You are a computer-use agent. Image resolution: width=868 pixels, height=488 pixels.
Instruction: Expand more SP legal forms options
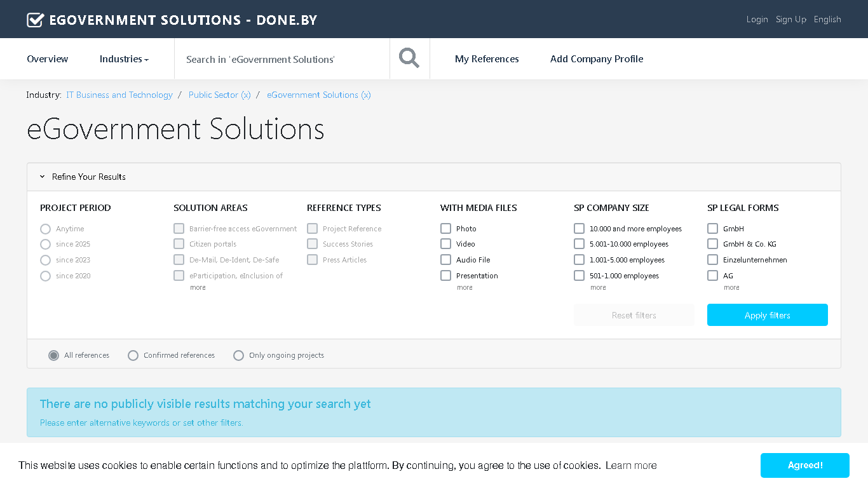731,288
